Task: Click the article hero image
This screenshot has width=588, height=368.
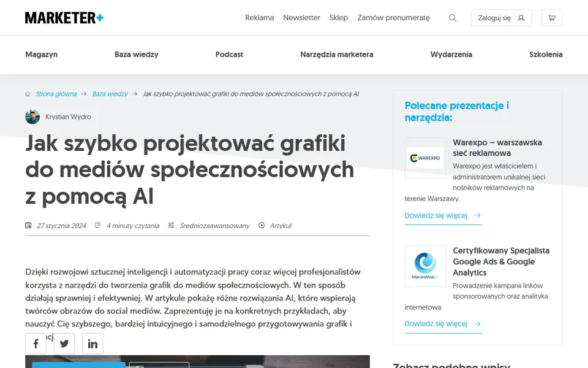Action: pyautogui.click(x=197, y=362)
